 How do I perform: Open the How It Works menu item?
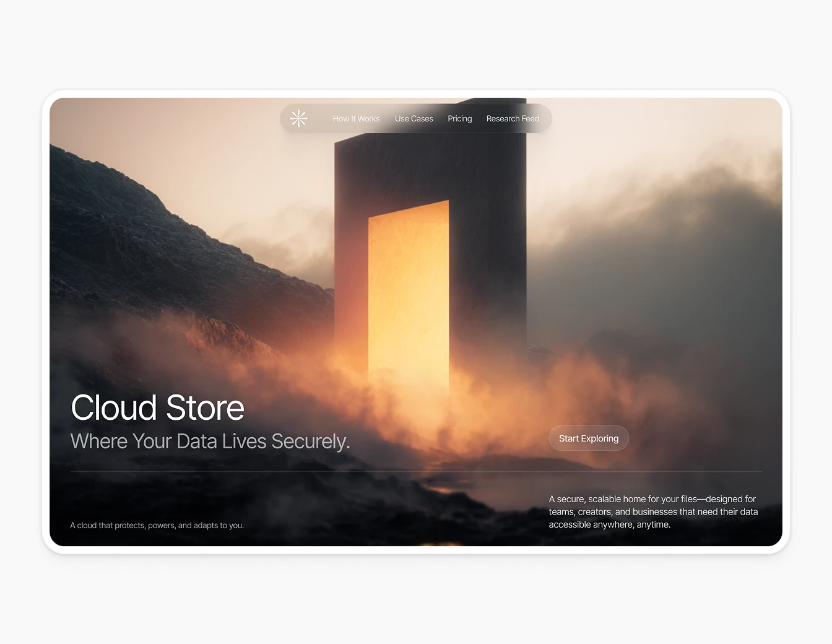[356, 118]
